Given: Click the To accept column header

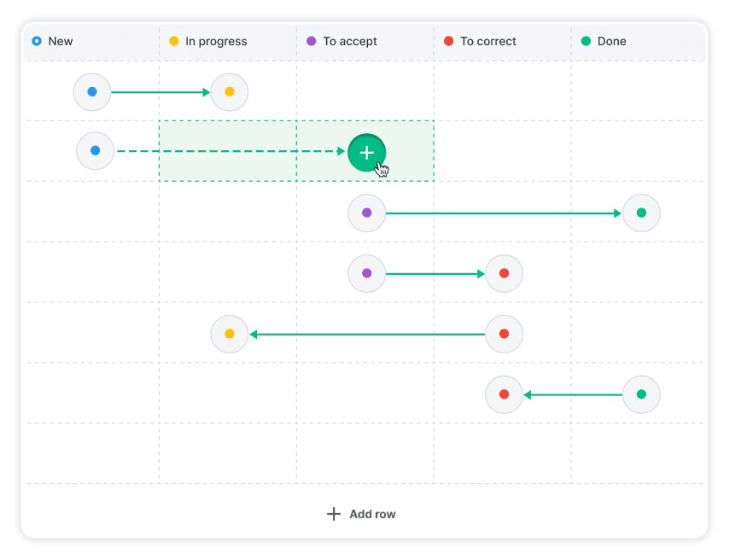Looking at the screenshot, I should [x=349, y=41].
